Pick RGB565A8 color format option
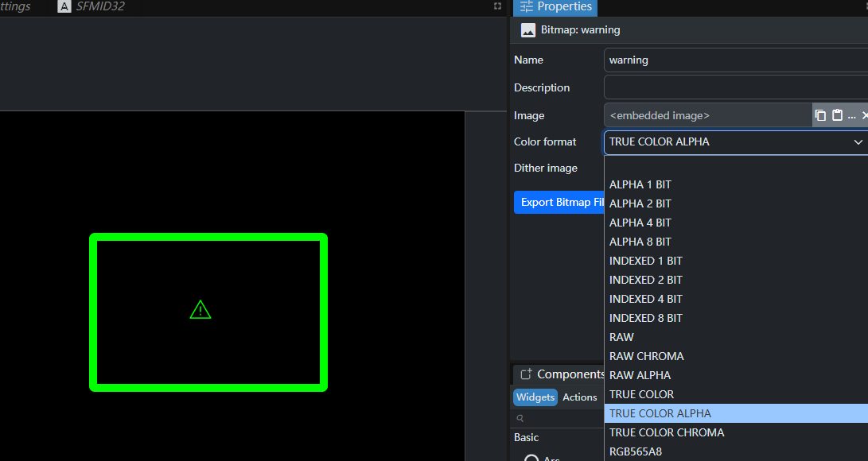Screen dimensions: 868x461 click(636, 451)
